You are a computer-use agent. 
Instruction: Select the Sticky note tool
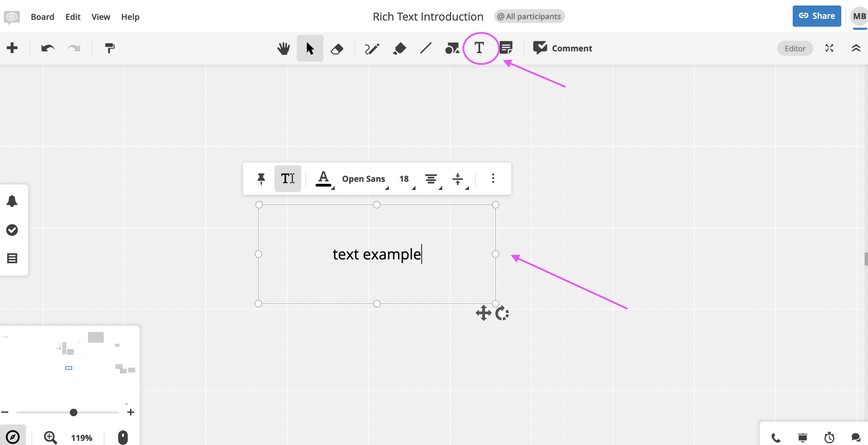[506, 48]
